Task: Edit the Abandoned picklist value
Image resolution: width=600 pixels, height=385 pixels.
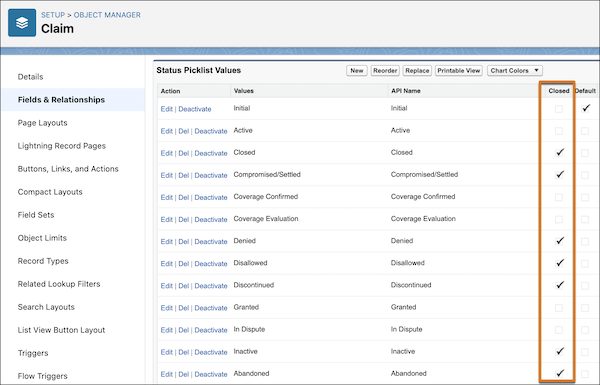Action: [x=166, y=374]
